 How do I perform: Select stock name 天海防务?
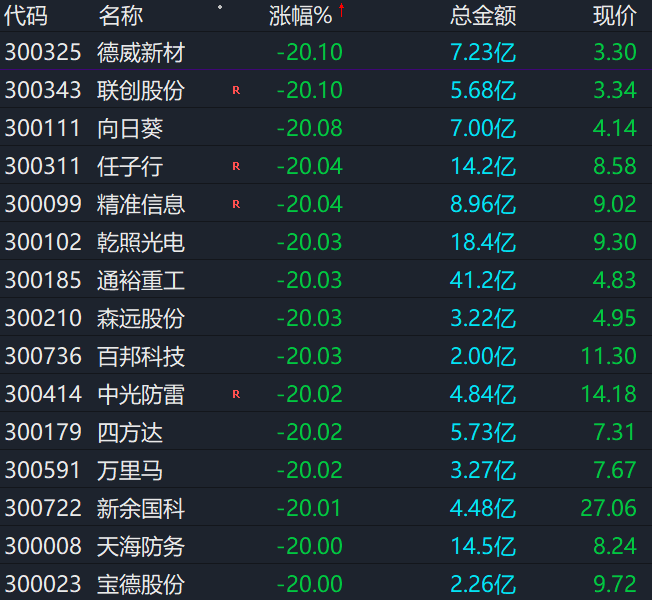[141, 546]
